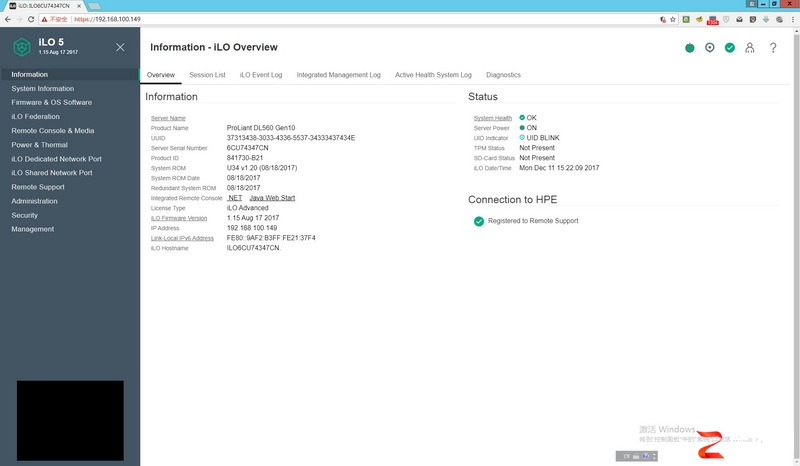Viewport: 800px width, 466px height.
Task: Launch the .NET remote console link
Action: click(235, 198)
